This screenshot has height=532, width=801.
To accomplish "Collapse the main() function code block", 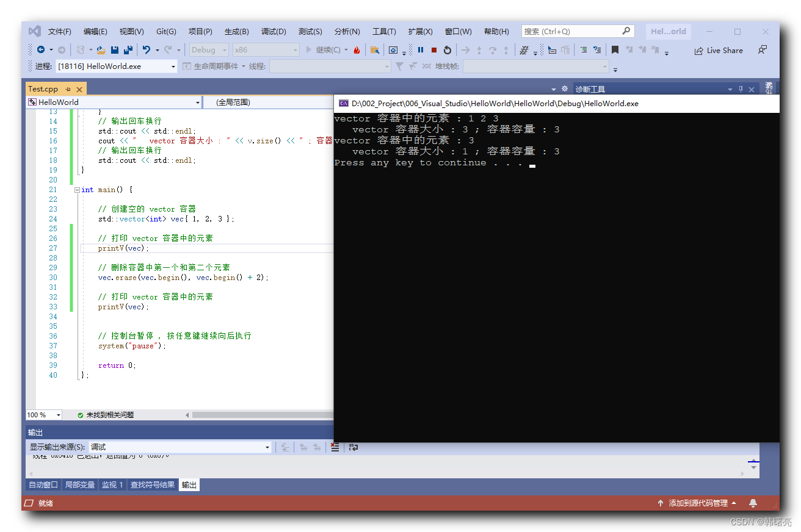I will point(77,190).
